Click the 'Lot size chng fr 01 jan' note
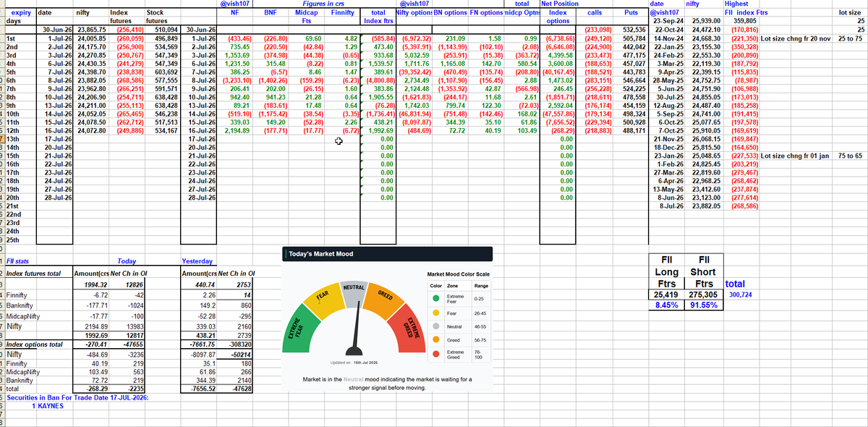The height and width of the screenshot is (427, 868). (x=796, y=155)
